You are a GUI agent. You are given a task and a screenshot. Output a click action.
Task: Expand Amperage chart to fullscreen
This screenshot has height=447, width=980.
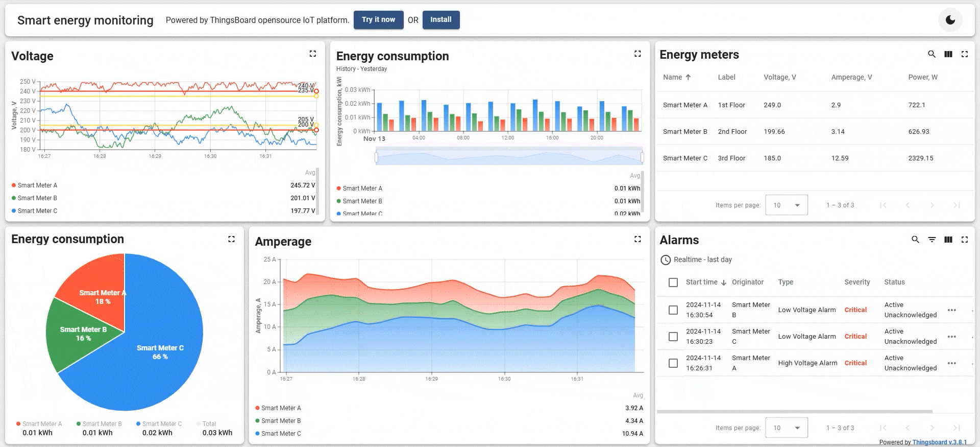pos(638,239)
